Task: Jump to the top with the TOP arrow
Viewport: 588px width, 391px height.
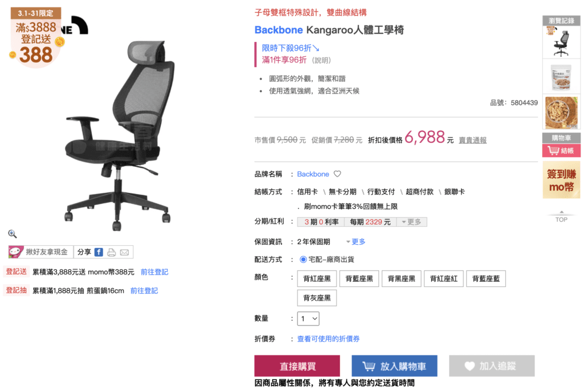Action: pyautogui.click(x=562, y=217)
